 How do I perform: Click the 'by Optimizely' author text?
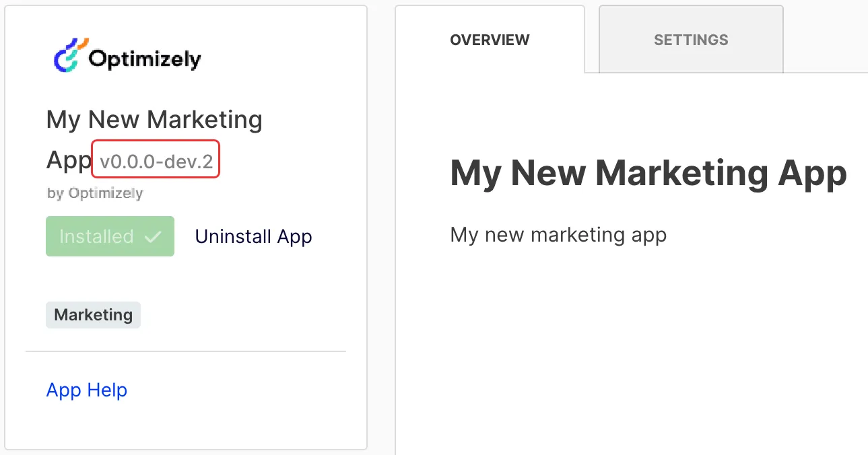pyautogui.click(x=95, y=193)
